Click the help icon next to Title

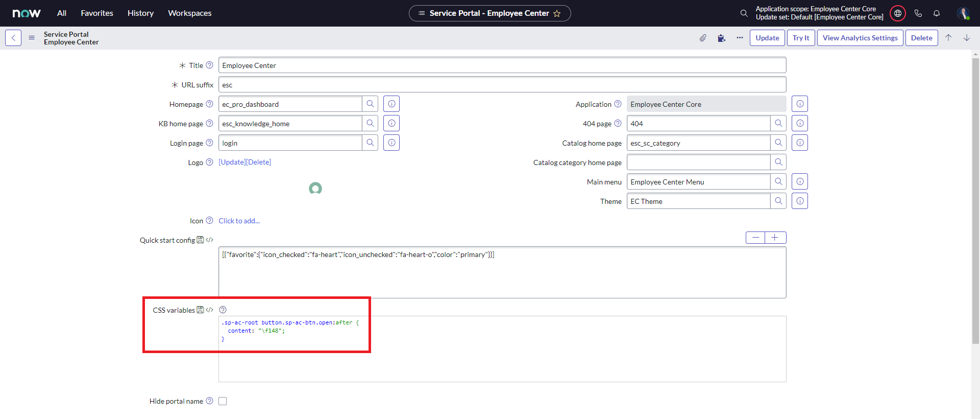[209, 65]
